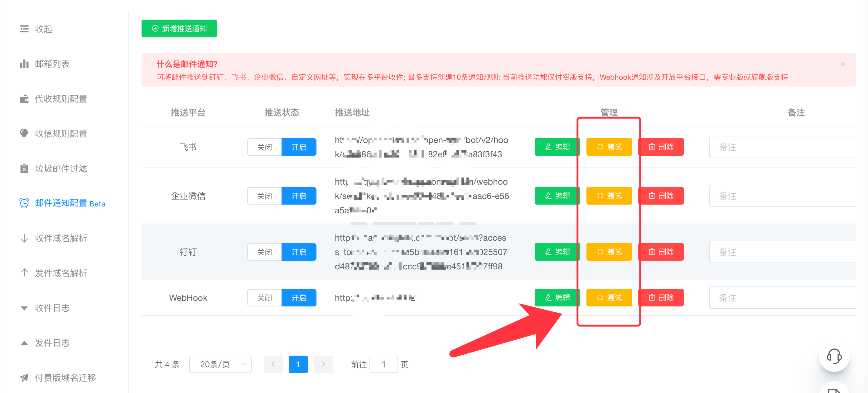This screenshot has width=868, height=393.
Task: Focus the 备注 field for 企业微信
Action: (782, 196)
